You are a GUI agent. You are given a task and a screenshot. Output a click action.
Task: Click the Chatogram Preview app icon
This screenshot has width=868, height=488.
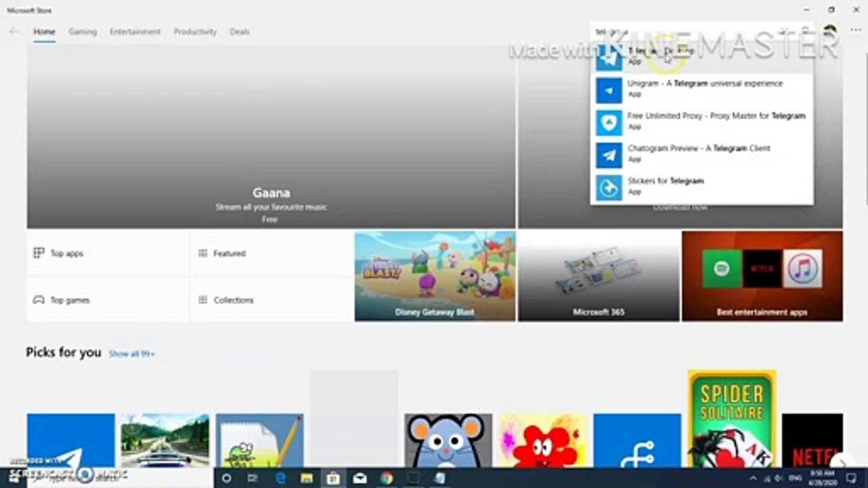point(608,155)
